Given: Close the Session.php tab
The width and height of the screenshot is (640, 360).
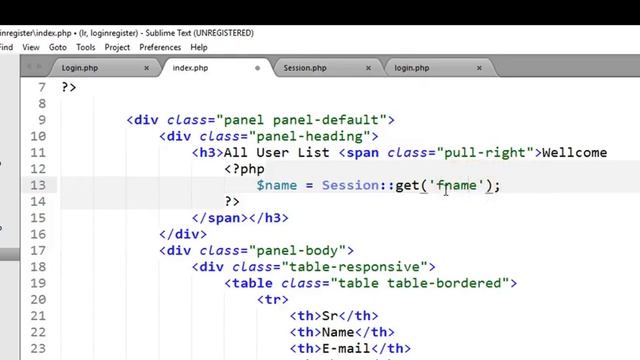Looking at the screenshot, I should coord(369,68).
